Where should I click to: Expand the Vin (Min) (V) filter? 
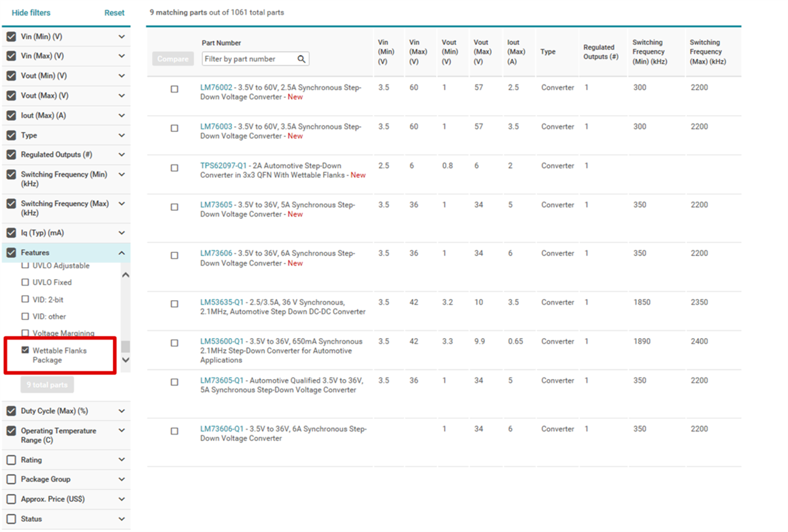tap(122, 36)
